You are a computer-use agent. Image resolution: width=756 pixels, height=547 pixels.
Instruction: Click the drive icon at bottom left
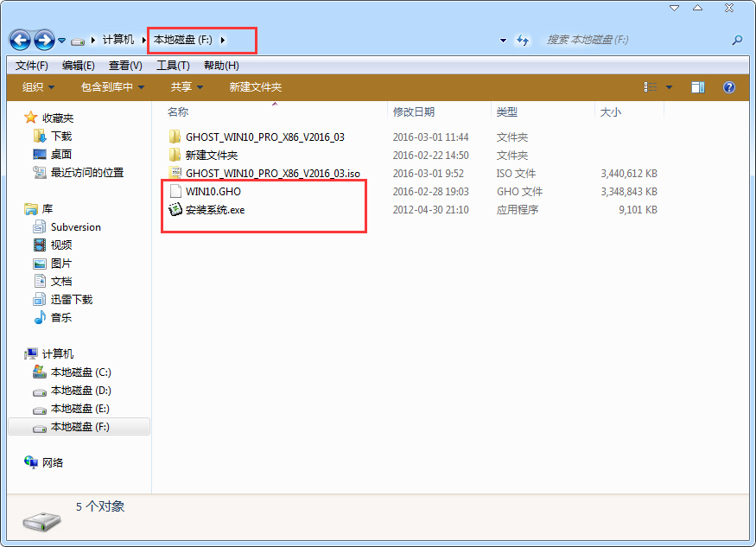click(x=40, y=519)
